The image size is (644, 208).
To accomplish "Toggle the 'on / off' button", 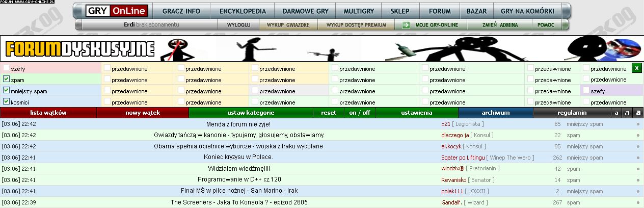I will [359, 113].
